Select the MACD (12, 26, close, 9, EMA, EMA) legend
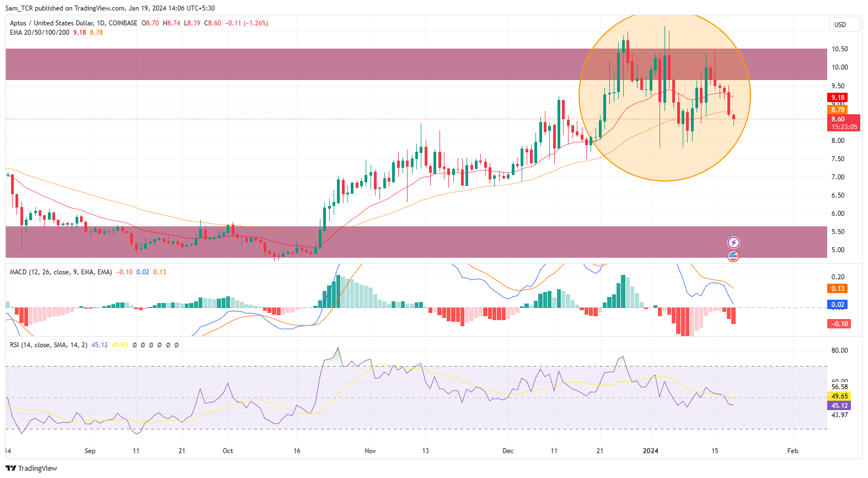Image resolution: width=868 pixels, height=478 pixels. 61,272
